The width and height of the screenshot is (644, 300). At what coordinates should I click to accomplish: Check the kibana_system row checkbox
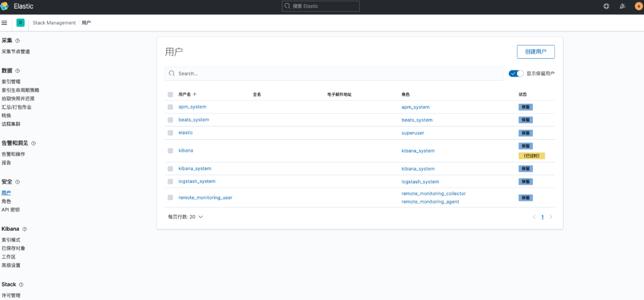[x=170, y=169]
